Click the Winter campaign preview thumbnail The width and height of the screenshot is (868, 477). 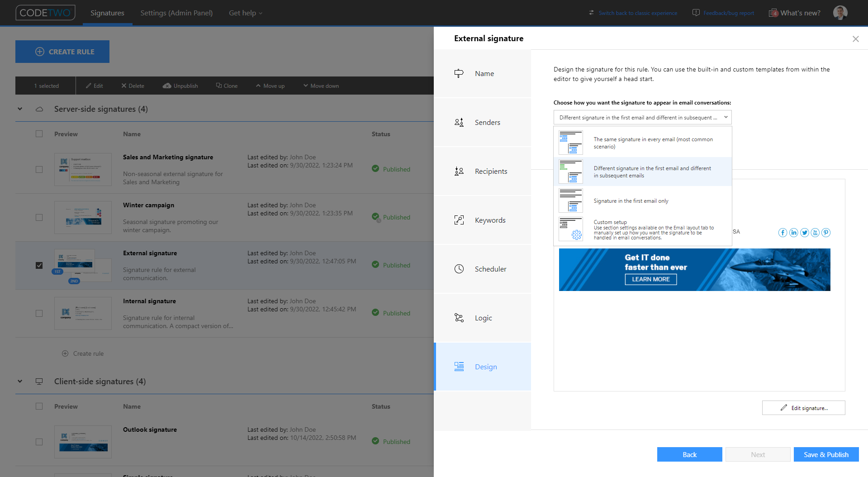(x=83, y=217)
